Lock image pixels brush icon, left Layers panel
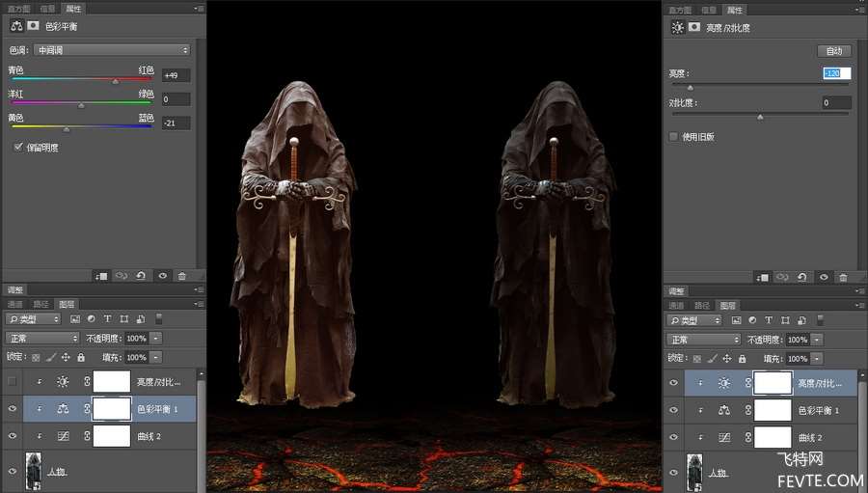 (51, 357)
